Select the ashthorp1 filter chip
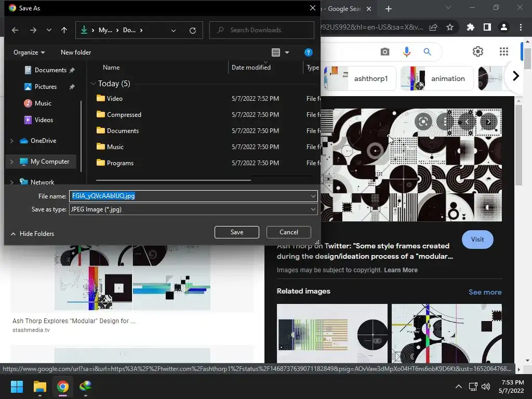This screenshot has width=532, height=399. [360, 78]
